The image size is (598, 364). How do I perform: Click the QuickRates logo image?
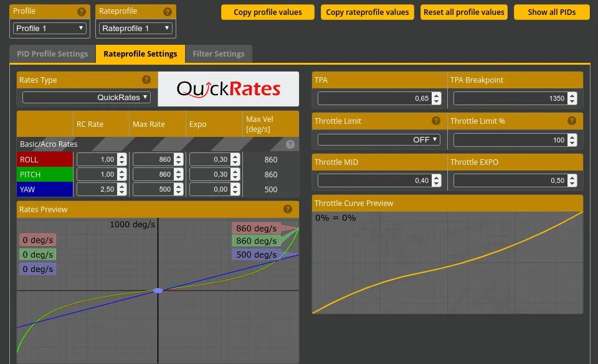229,89
